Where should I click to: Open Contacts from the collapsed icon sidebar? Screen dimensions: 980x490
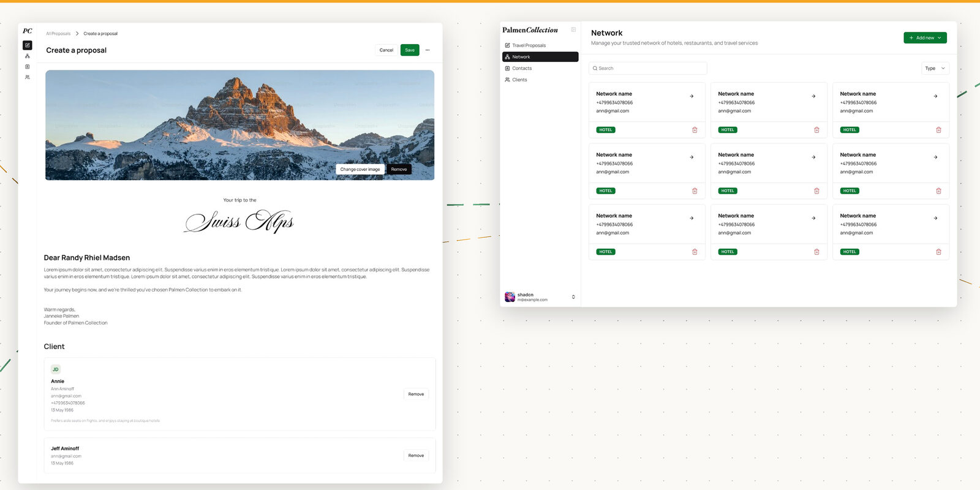[x=27, y=67]
